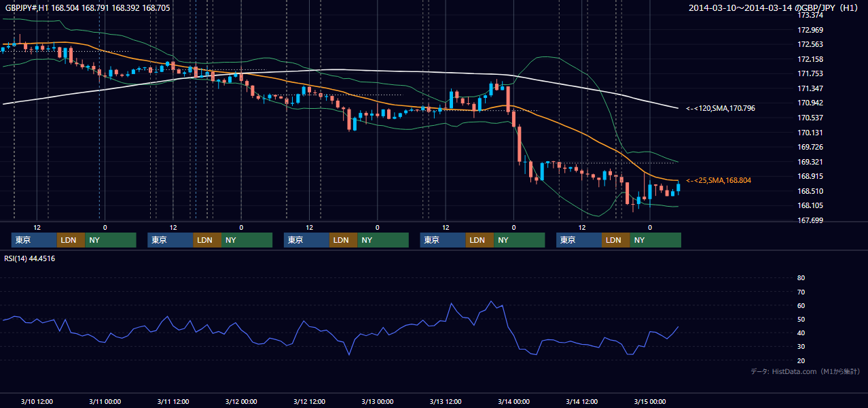The image size is (868, 408).
Task: Click the last day's LDN session block
Action: (x=616, y=240)
